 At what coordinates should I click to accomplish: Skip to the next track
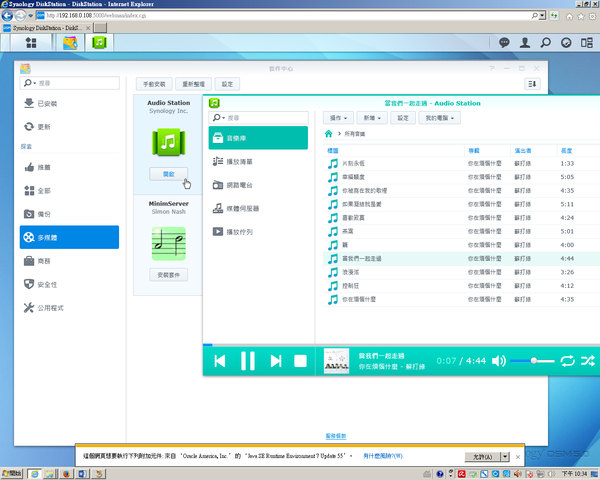(276, 360)
